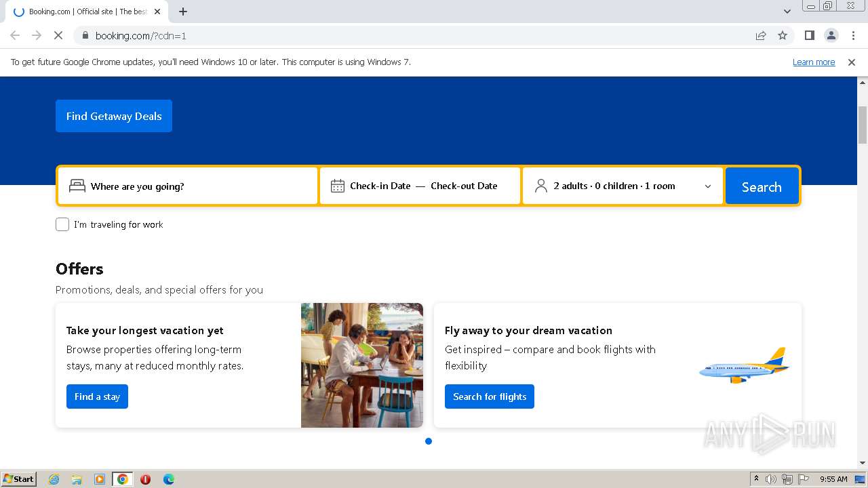Expand the adults children room dropdown
Image resolution: width=868 pixels, height=488 pixels.
click(623, 186)
